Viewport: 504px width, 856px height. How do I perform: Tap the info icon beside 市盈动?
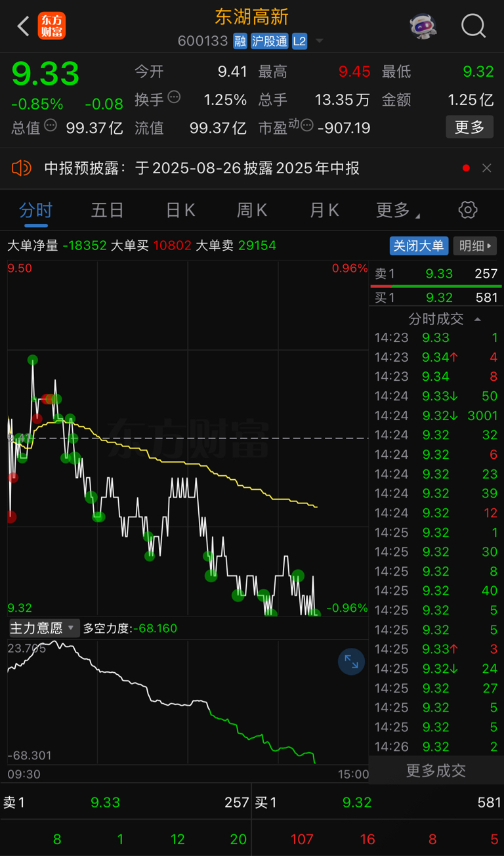point(307,125)
